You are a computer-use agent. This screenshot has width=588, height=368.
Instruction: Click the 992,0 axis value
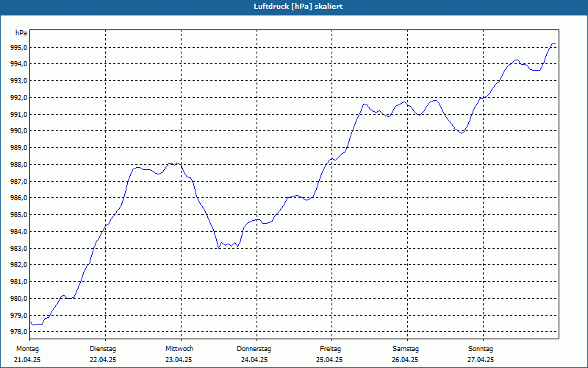[x=18, y=98]
